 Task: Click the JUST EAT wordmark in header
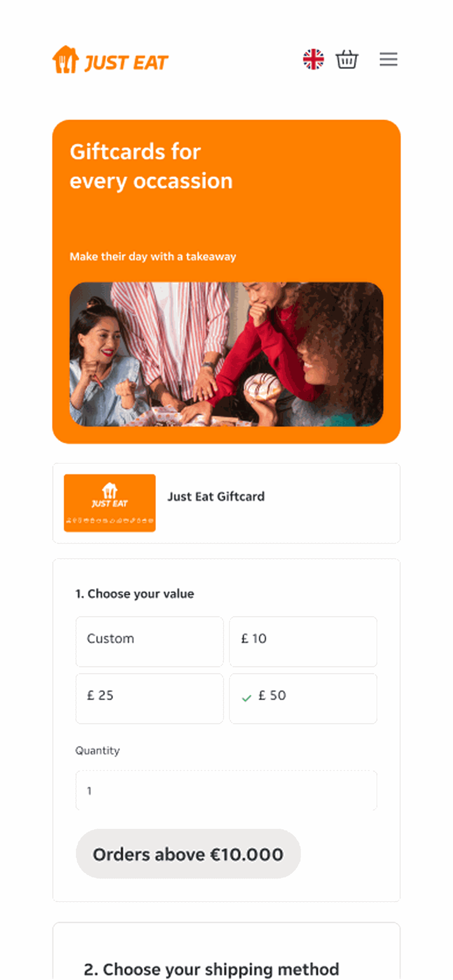click(x=126, y=63)
